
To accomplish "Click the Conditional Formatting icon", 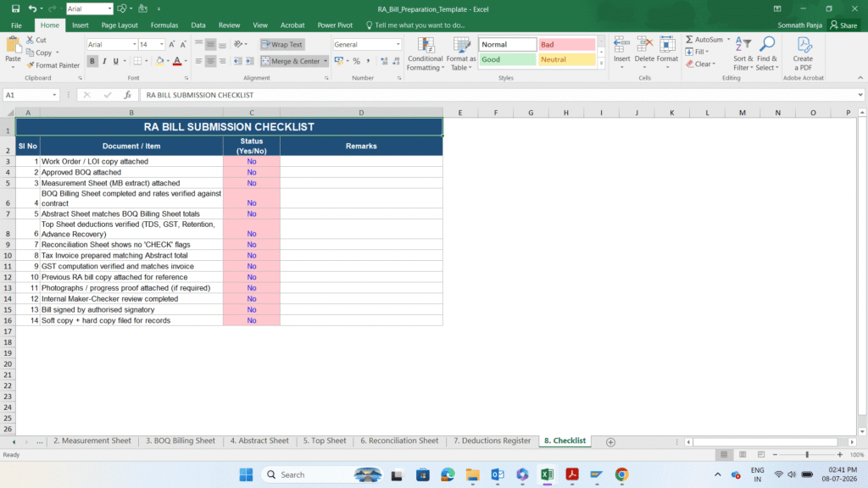I will tap(426, 45).
